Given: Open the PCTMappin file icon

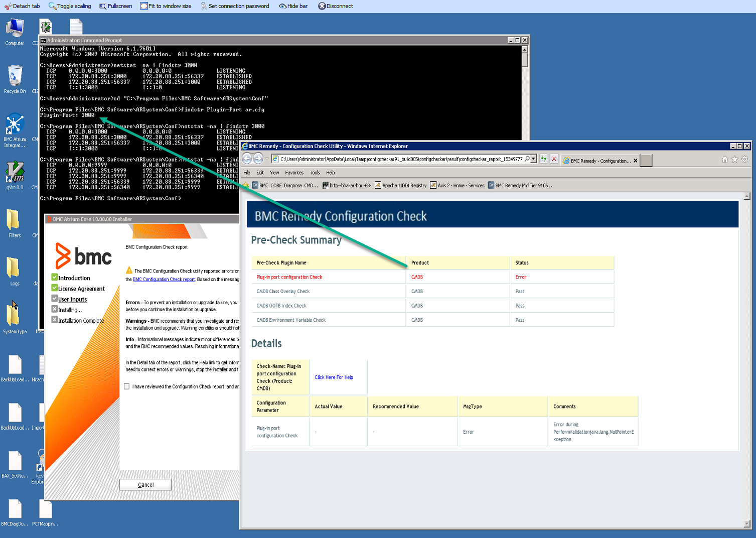Looking at the screenshot, I should 45,512.
